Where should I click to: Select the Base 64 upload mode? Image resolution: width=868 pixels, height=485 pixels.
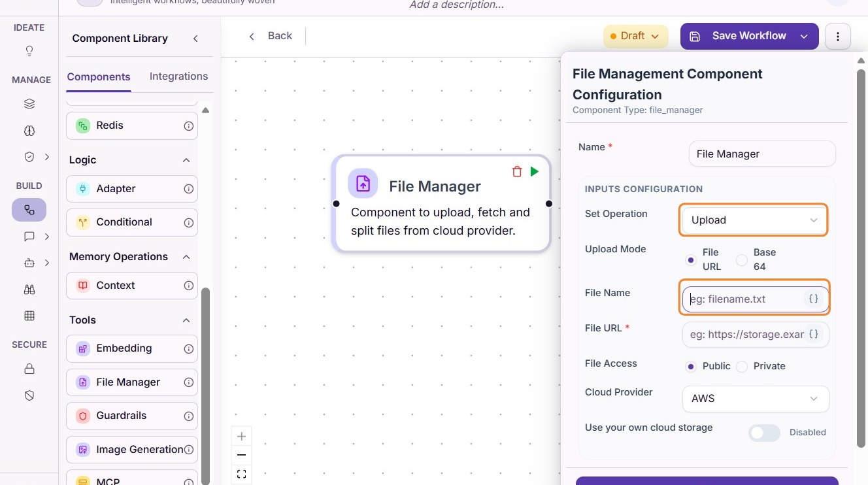pyautogui.click(x=742, y=260)
